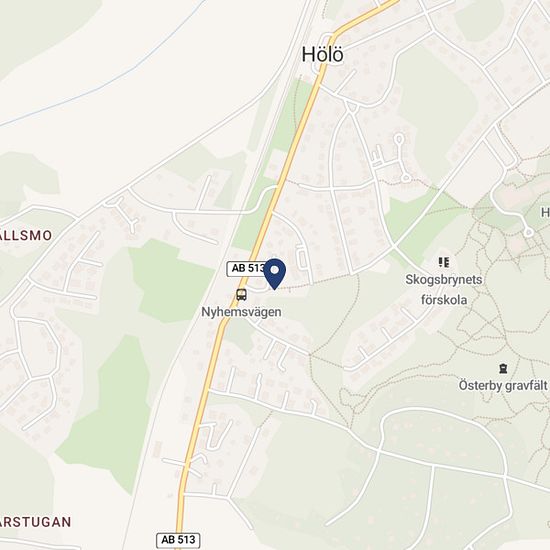Image resolution: width=550 pixels, height=550 pixels.
Task: Click the dotted footpath east of the pin
Action: (316, 282)
